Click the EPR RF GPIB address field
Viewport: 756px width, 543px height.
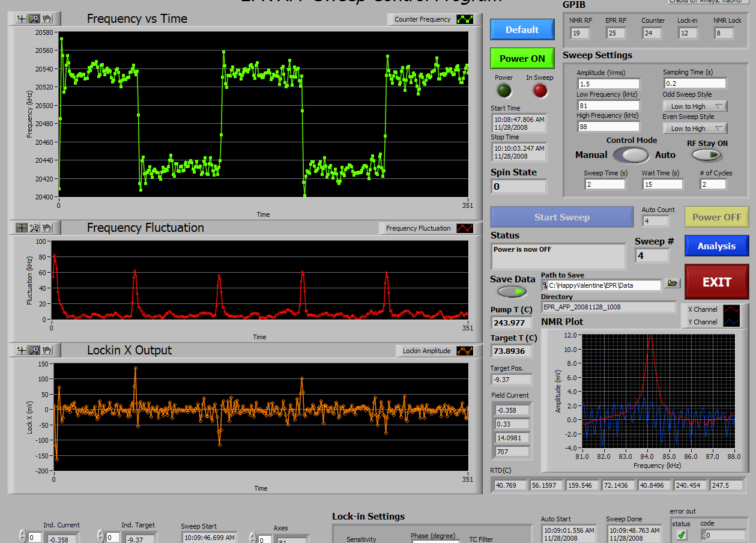click(x=615, y=33)
